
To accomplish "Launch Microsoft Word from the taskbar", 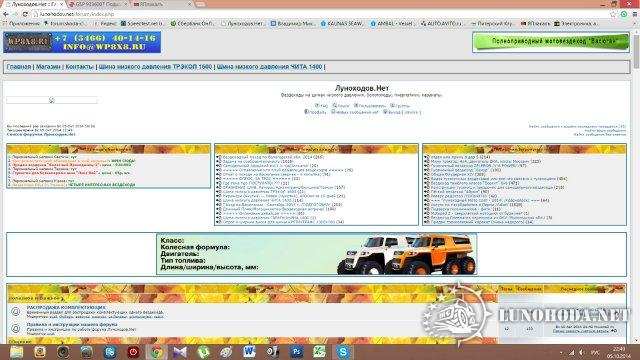I will (x=249, y=352).
